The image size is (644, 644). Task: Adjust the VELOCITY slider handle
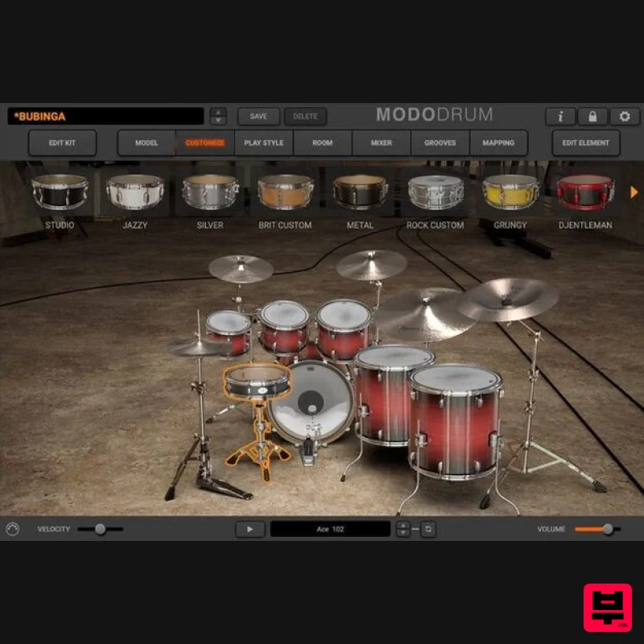point(100,529)
